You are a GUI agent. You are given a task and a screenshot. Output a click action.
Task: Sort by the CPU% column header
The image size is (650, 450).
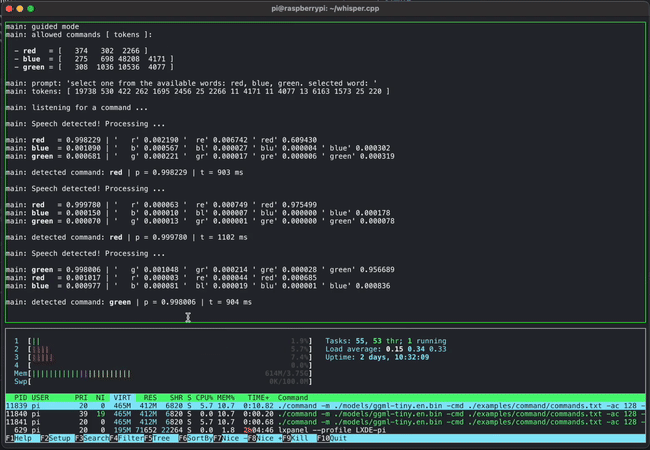click(x=203, y=397)
